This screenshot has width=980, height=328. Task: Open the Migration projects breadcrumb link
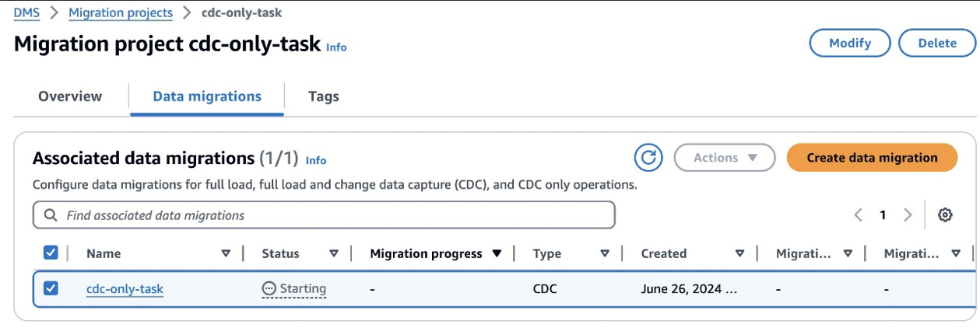tap(121, 12)
